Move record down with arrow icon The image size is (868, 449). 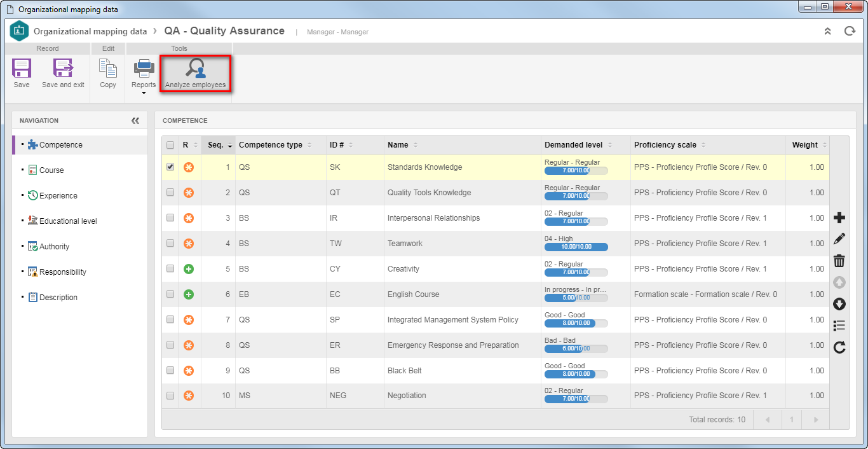coord(839,304)
